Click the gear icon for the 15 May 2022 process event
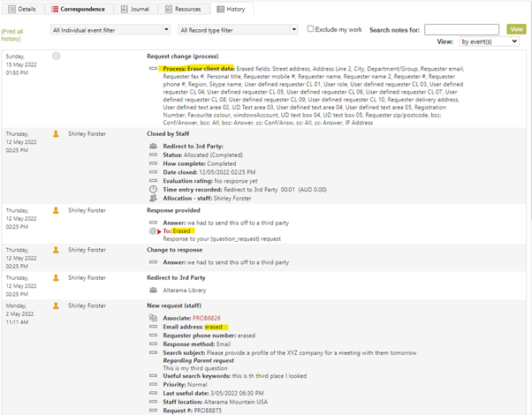The width and height of the screenshot is (532, 415). click(x=57, y=56)
